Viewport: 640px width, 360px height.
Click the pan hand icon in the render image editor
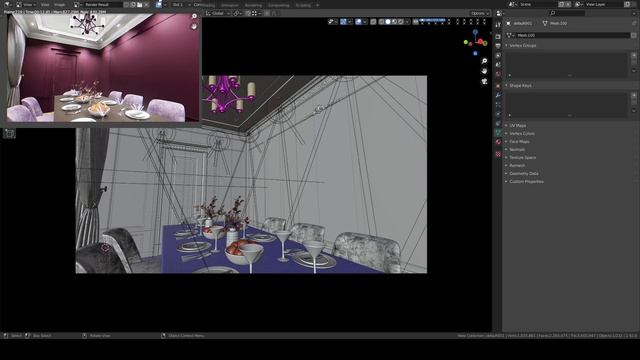(194, 26)
